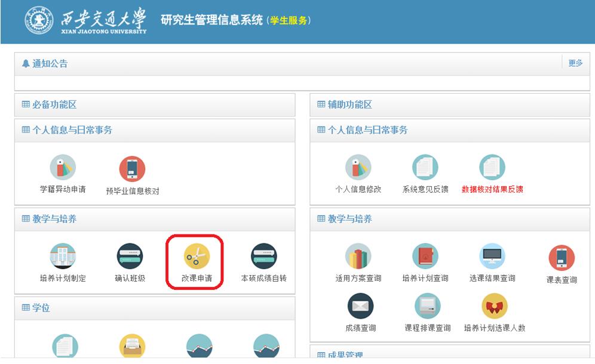Open 选课结果查询 monitor icon
595x364 pixels.
coord(492,257)
